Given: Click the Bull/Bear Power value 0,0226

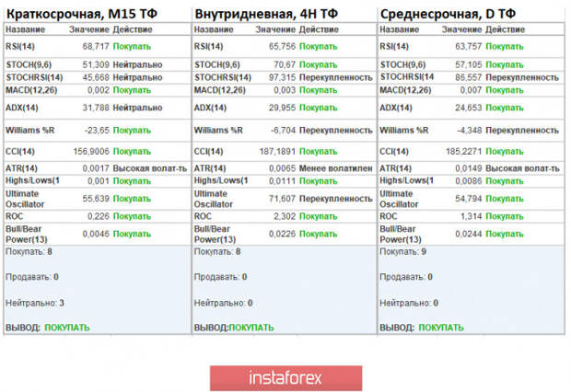Looking at the screenshot, I should [x=282, y=234].
